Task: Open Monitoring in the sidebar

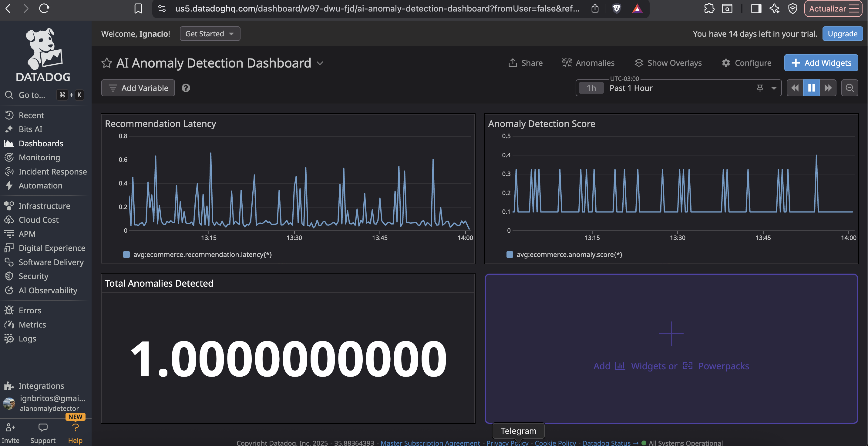Action: click(x=39, y=158)
